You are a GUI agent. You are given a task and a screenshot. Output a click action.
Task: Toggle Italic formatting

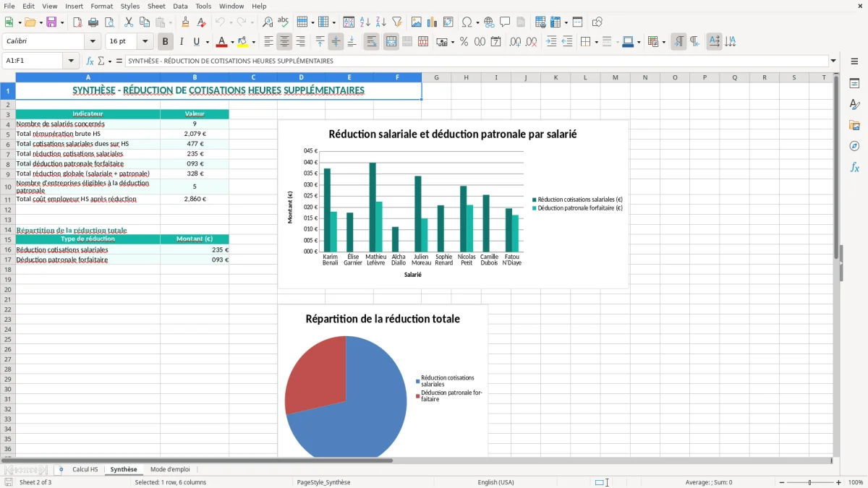coord(181,42)
